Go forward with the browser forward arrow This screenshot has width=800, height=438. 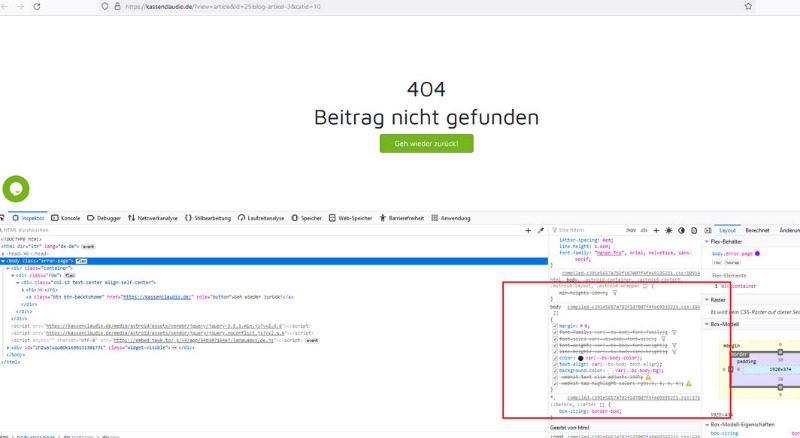point(20,7)
